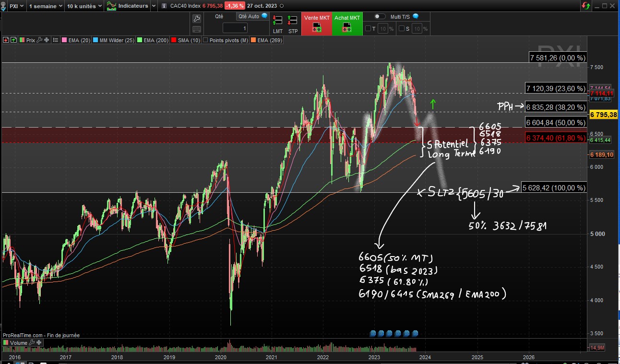Click ProRealTime.com - Fin de journée text
This screenshot has height=364, width=620.
(41, 335)
